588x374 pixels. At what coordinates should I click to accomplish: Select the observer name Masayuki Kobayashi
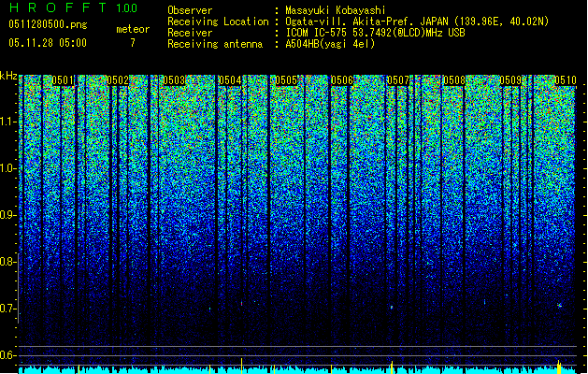click(335, 10)
